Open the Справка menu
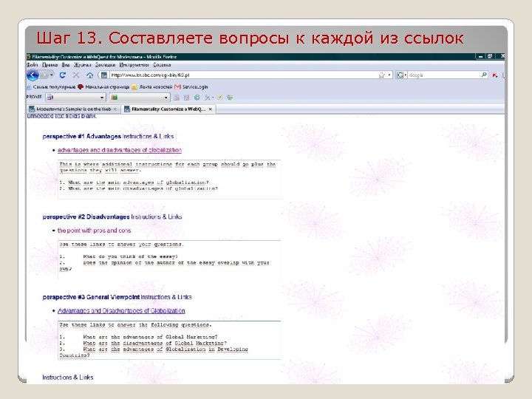532x399 pixels. 162,65
